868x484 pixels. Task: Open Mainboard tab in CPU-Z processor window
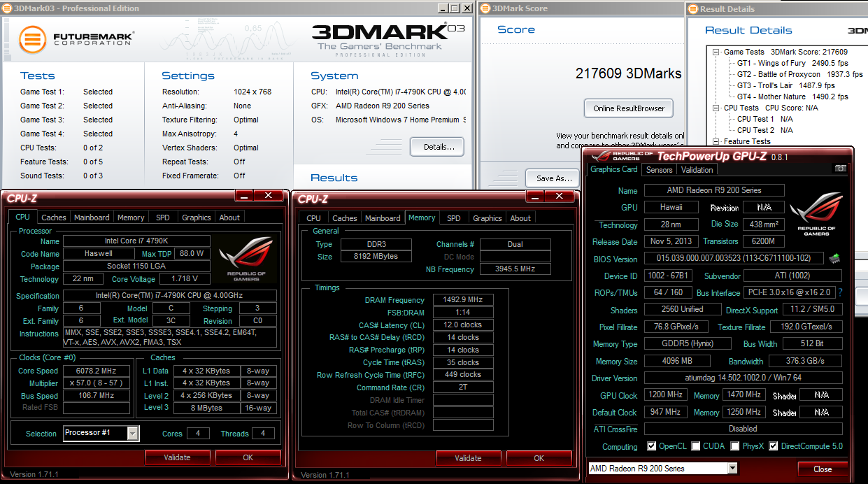tap(92, 218)
